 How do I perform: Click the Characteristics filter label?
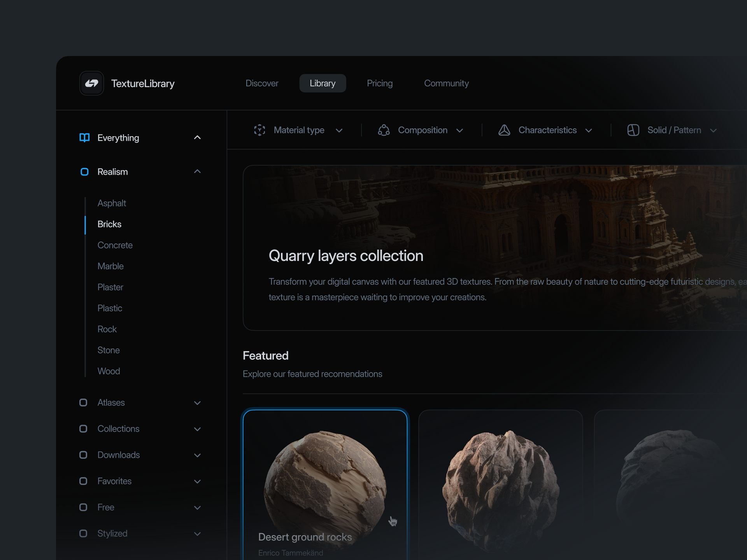pos(547,130)
